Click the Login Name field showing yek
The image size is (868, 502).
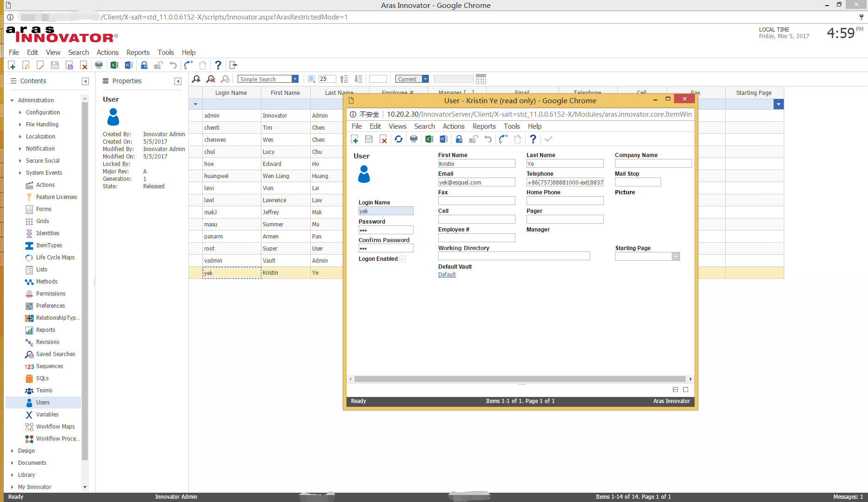point(386,211)
